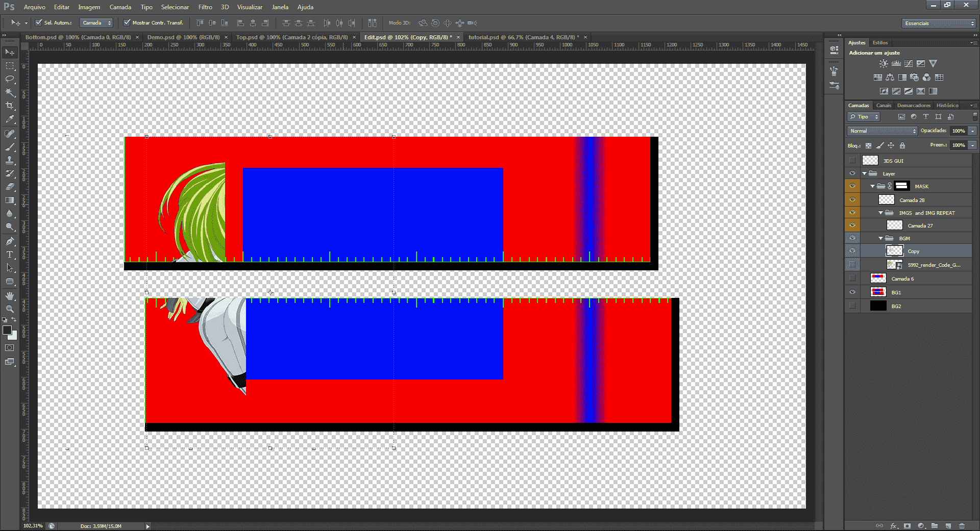Select the Brush tool
Image resolution: width=980 pixels, height=531 pixels.
[x=10, y=147]
